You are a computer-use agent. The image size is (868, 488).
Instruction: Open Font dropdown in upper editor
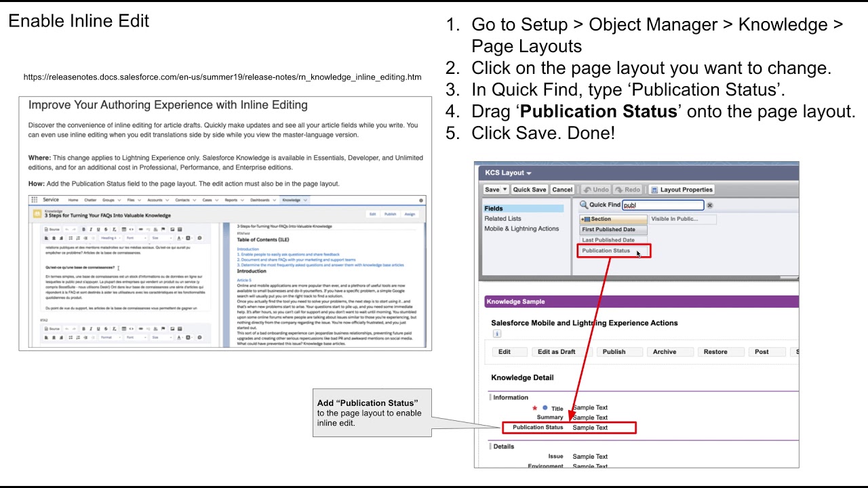click(x=136, y=238)
